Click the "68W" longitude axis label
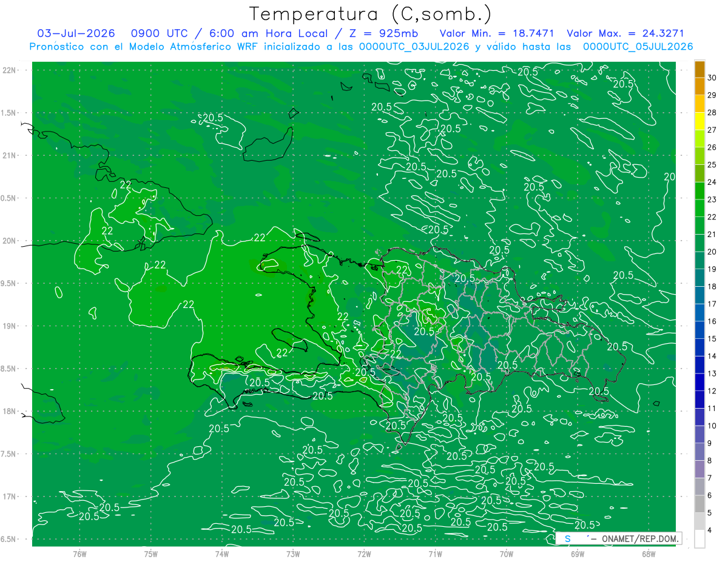 coord(649,554)
